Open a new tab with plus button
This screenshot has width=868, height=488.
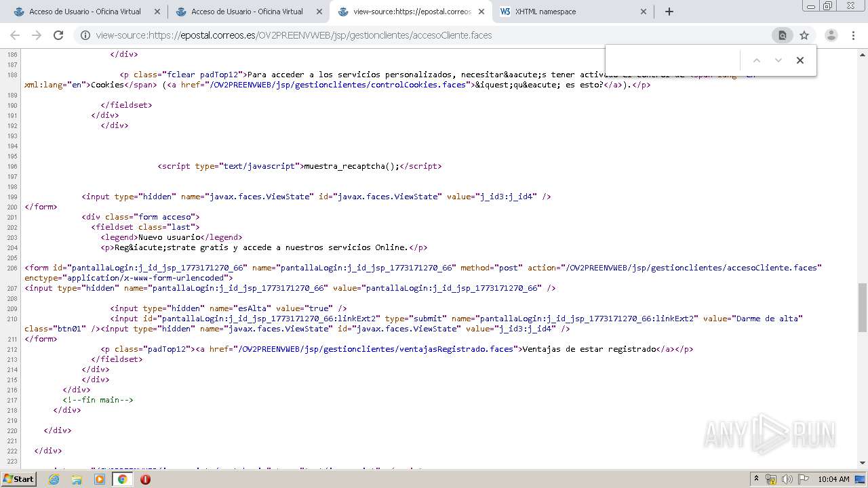click(x=669, y=12)
